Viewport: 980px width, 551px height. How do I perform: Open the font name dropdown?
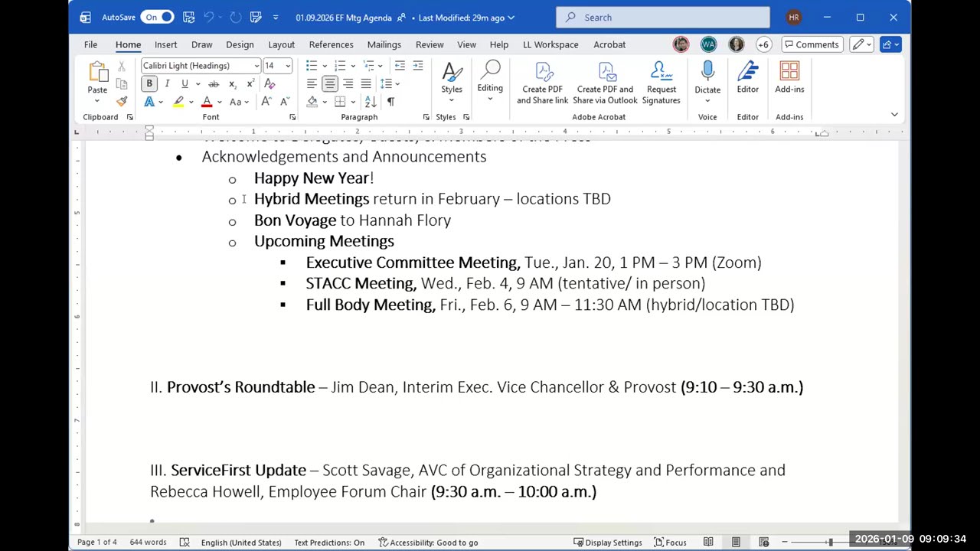point(256,66)
